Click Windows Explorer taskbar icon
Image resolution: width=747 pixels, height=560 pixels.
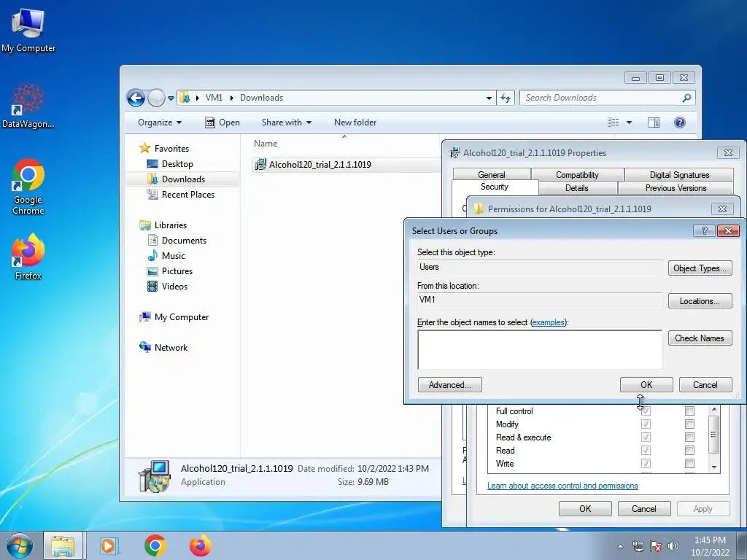pyautogui.click(x=63, y=545)
